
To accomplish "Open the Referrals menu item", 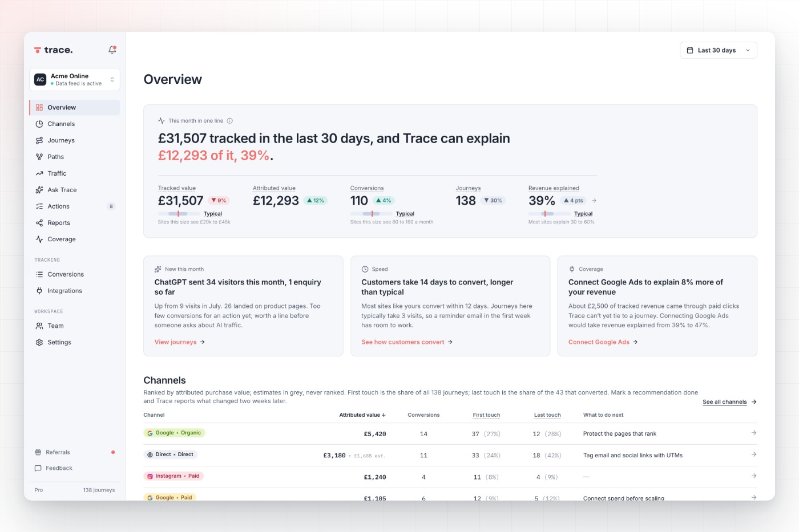I will pyautogui.click(x=75, y=452).
